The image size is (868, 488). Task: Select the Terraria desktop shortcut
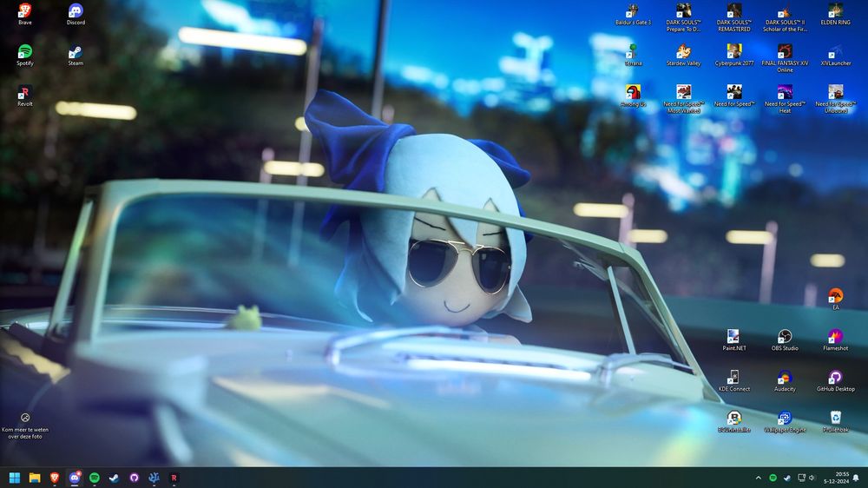coord(633,55)
